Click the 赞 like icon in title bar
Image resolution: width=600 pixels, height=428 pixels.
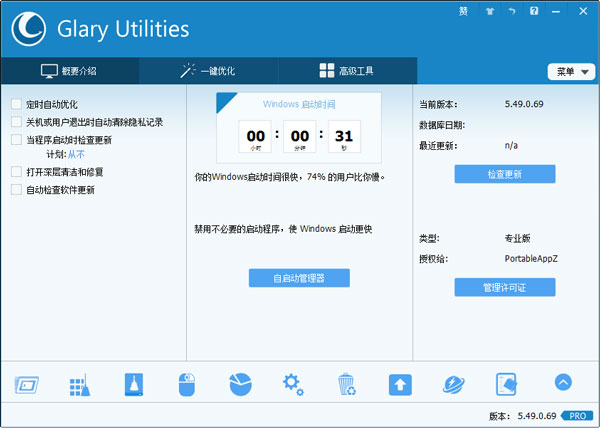click(463, 11)
